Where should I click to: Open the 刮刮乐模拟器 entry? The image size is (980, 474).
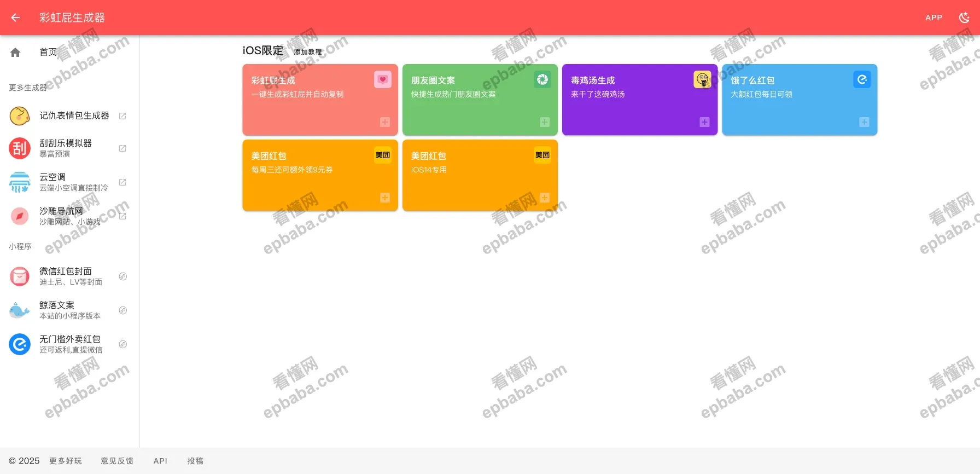[x=70, y=148]
